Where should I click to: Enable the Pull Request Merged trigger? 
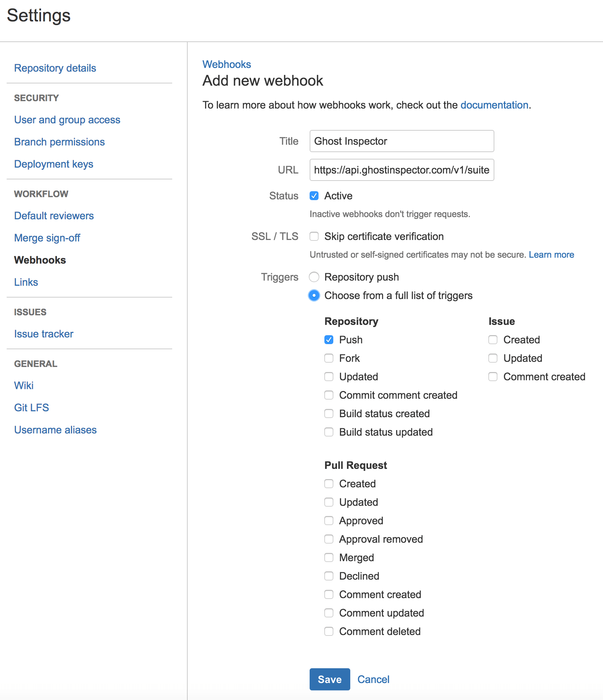click(x=329, y=557)
